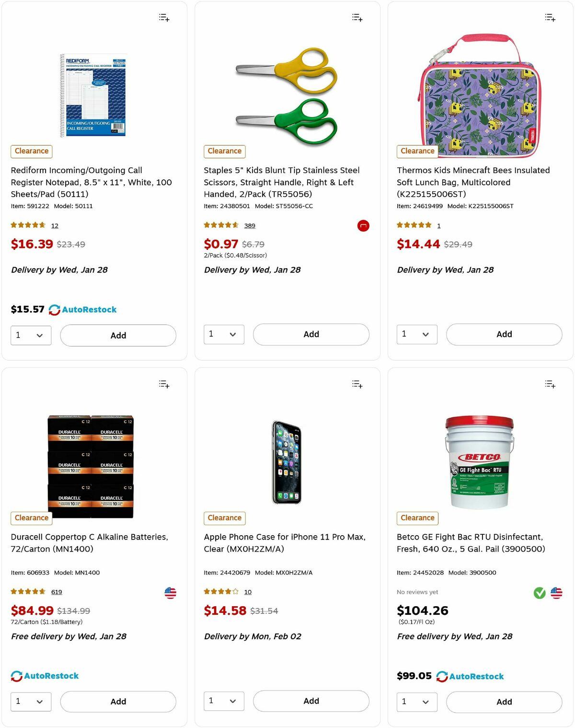Viewport: 575px width, 728px height.
Task: Add Thermos Minecraft lunch bag to a list
Action: coord(550,17)
